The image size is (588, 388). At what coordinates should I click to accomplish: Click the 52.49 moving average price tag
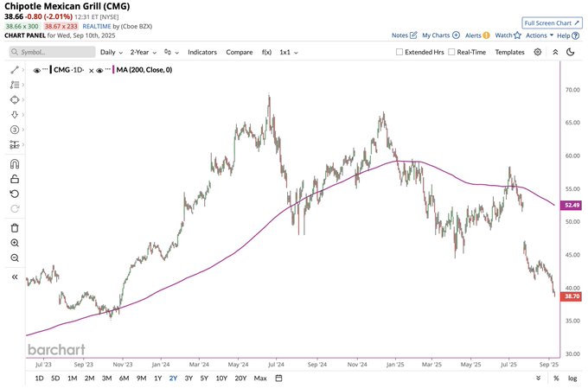click(572, 205)
